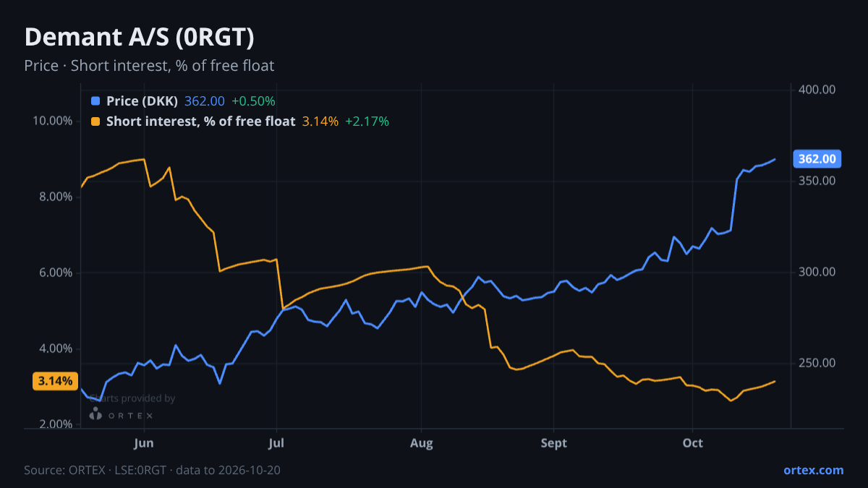This screenshot has width=868, height=488.
Task: Open the ortex.com link
Action: coord(813,470)
